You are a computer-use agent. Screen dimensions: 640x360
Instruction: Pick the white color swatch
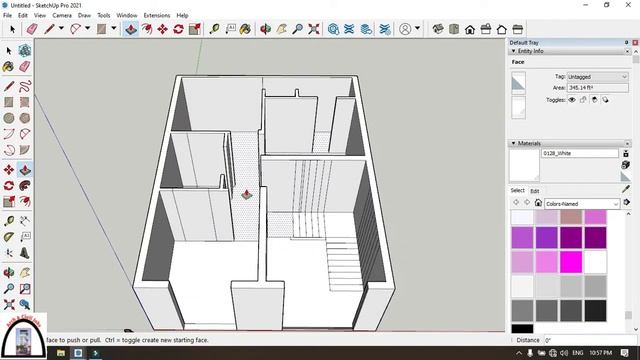(x=596, y=262)
